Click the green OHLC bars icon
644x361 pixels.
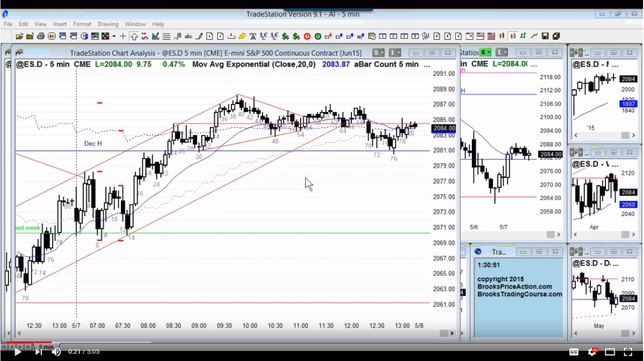[x=523, y=36]
